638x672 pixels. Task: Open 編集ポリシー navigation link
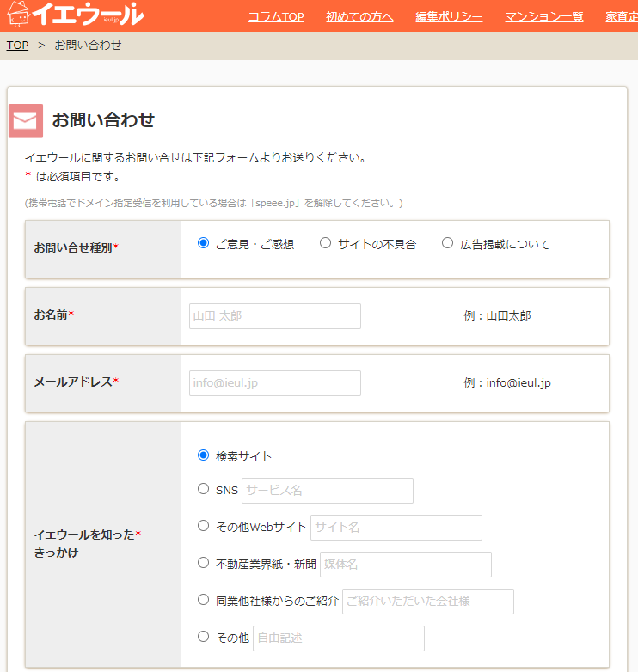(449, 16)
